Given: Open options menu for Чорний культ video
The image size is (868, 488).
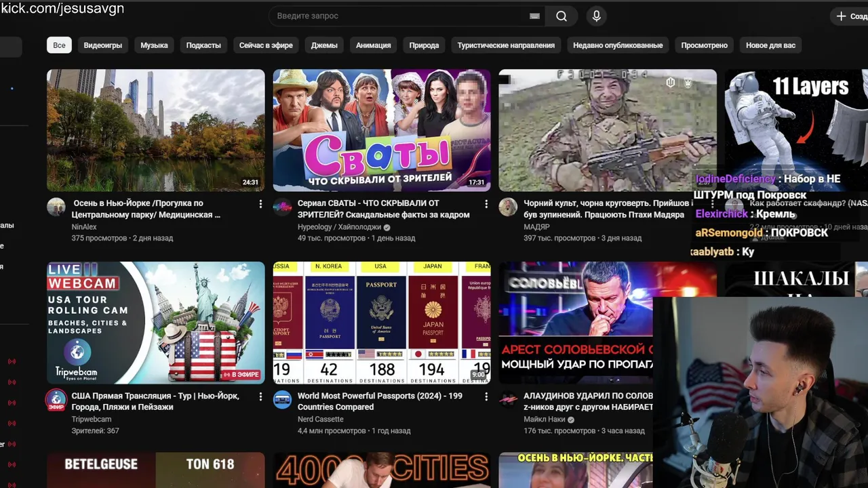Looking at the screenshot, I should [x=712, y=204].
